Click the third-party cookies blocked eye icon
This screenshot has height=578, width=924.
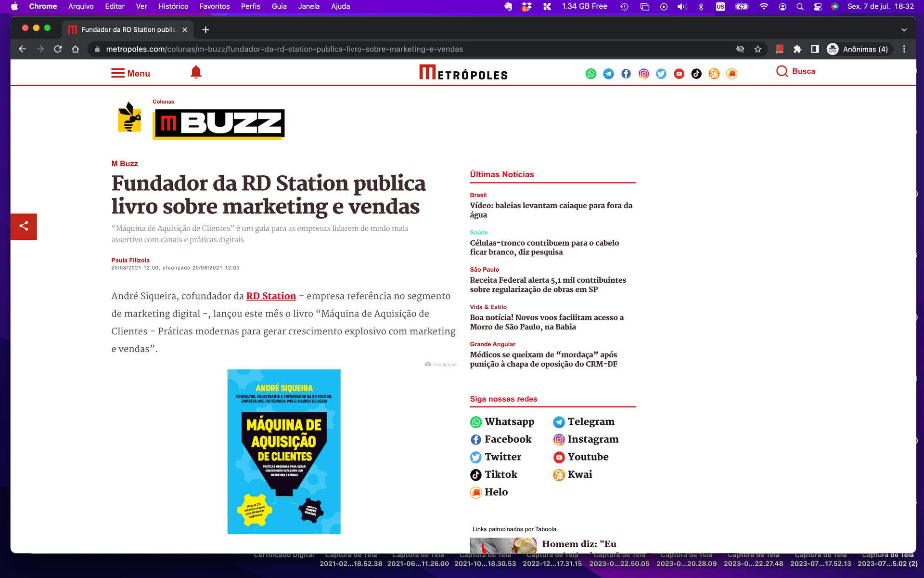pyautogui.click(x=740, y=49)
